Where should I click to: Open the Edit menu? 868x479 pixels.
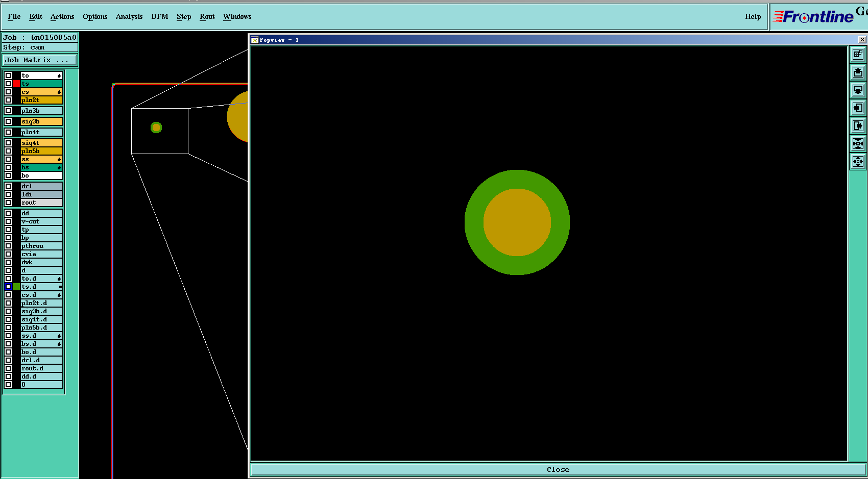36,16
